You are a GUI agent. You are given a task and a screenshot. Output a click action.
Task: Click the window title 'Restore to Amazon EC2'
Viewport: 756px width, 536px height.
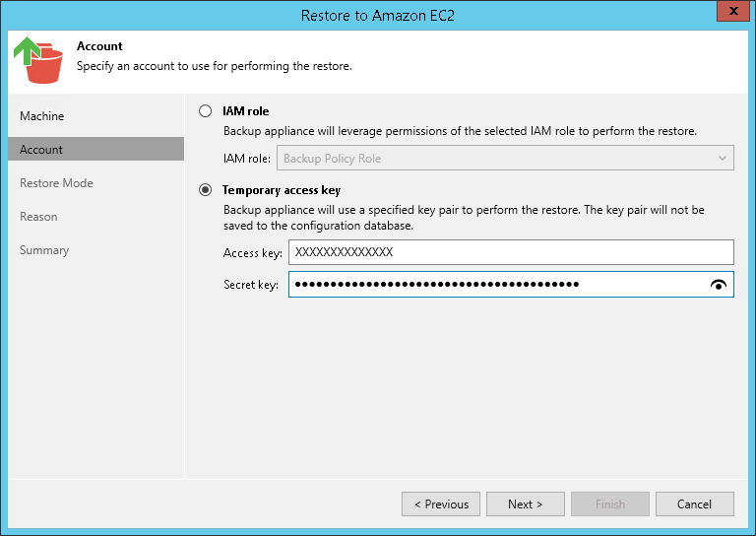tap(378, 16)
